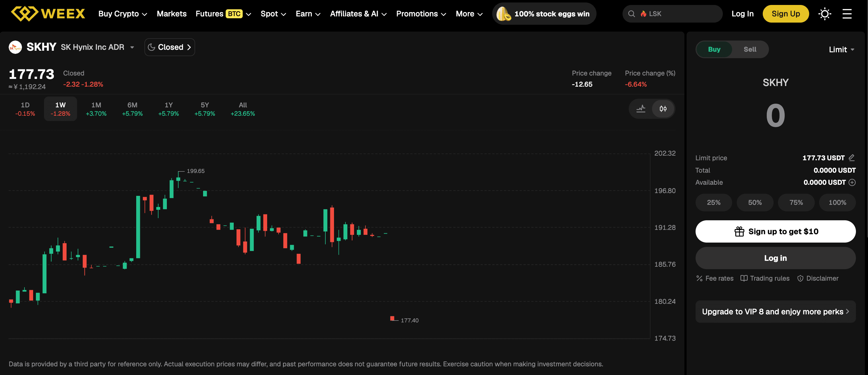
Task: Click the -6.64% price change value
Action: coord(636,84)
